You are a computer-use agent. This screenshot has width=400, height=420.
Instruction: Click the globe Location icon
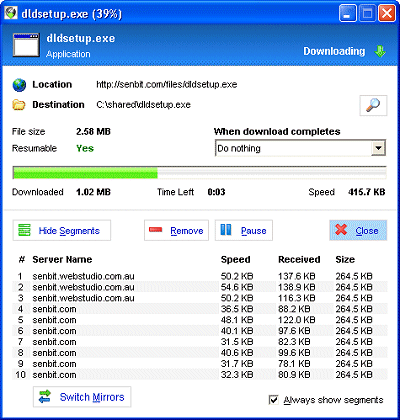tap(19, 85)
